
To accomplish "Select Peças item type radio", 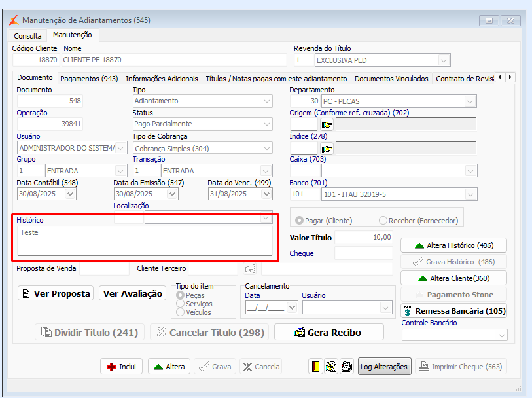I will click(180, 295).
